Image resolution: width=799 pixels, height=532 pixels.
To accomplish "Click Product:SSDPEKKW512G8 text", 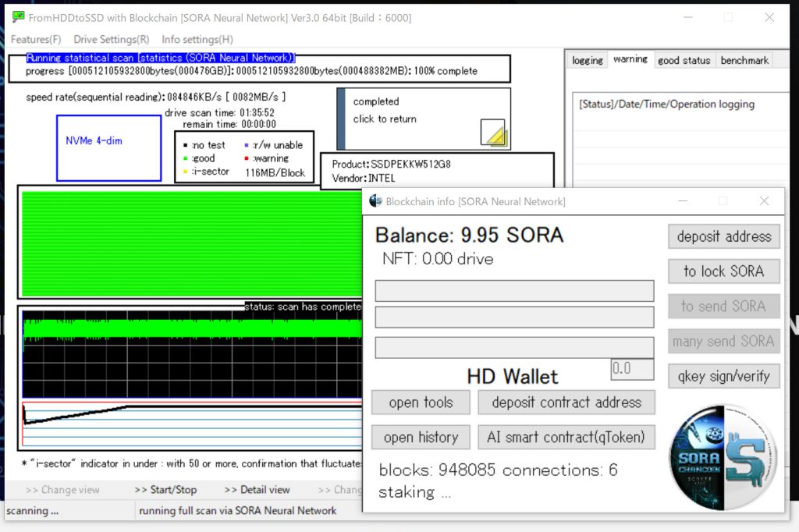I will [x=391, y=164].
